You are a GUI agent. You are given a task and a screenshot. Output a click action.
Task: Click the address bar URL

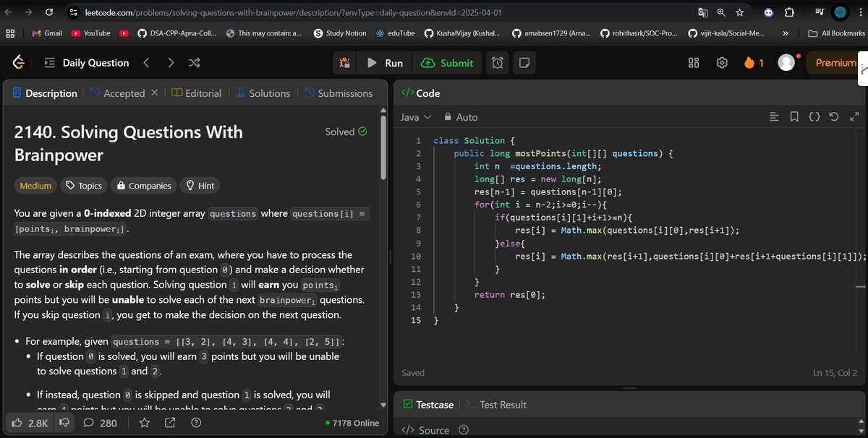tap(293, 12)
